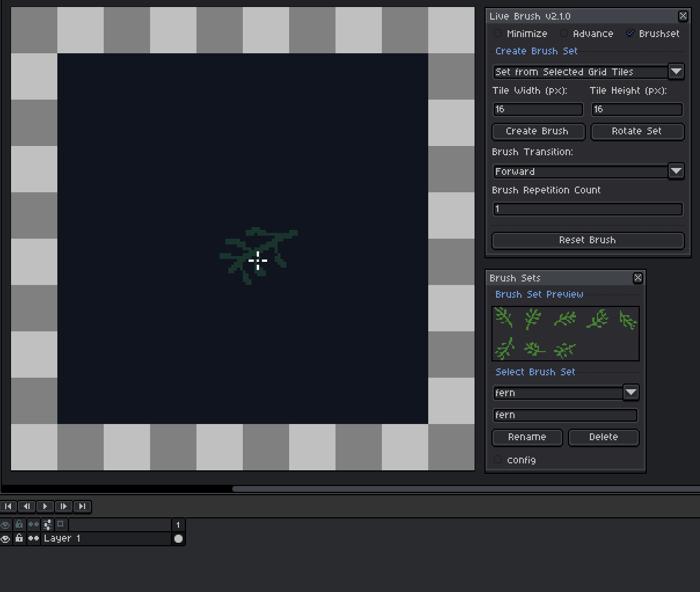Click the Live Brush v2.1.0 title
Image resolution: width=700 pixels, height=592 pixels.
(530, 16)
